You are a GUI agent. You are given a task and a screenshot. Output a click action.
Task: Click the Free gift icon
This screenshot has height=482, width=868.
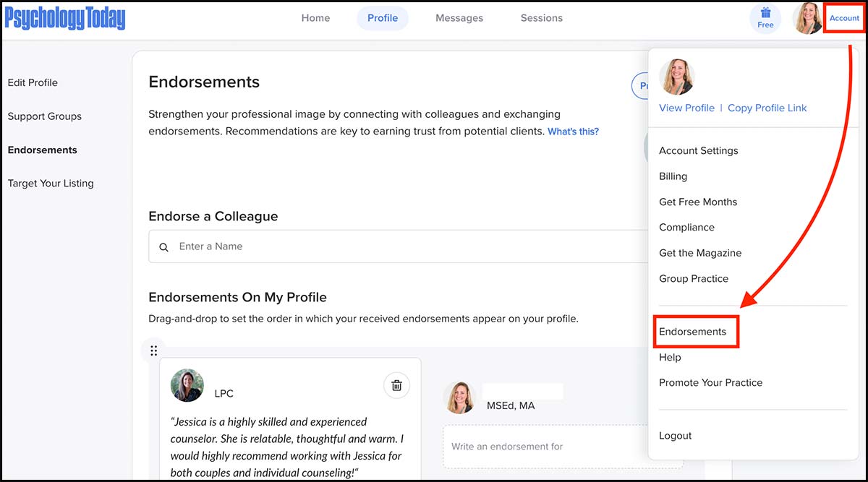tap(765, 18)
